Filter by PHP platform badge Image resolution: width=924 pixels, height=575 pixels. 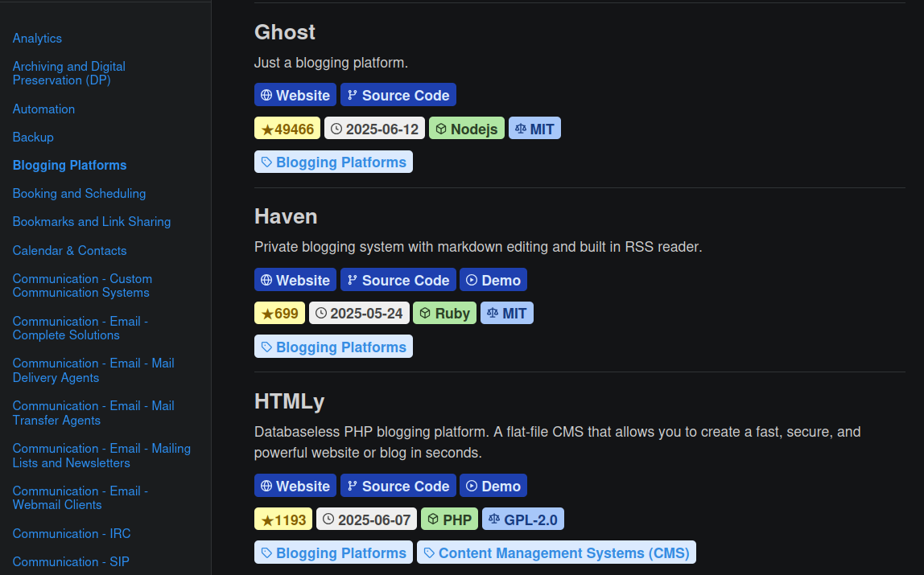tap(450, 519)
